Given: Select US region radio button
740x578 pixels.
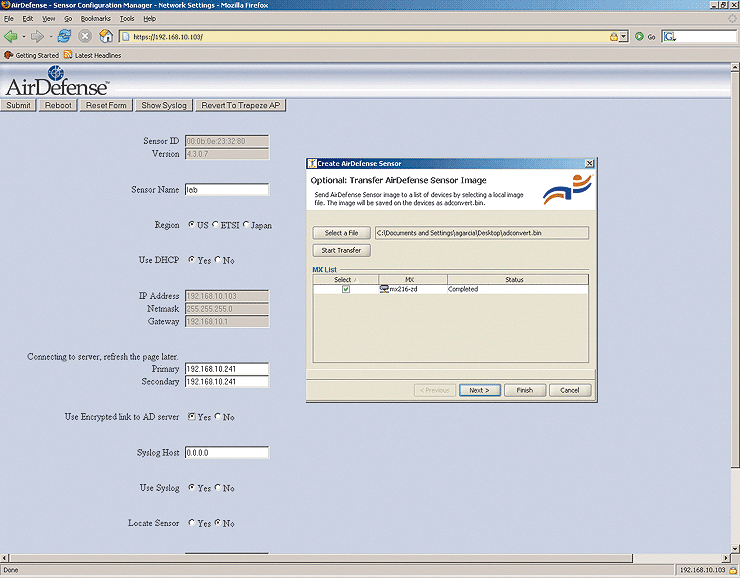Looking at the screenshot, I should pyautogui.click(x=192, y=225).
